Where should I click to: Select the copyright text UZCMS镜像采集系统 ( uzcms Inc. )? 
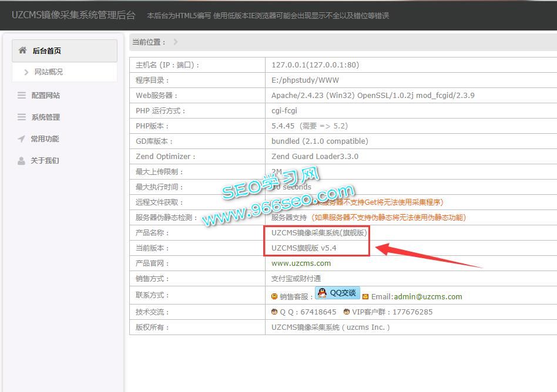pos(330,327)
